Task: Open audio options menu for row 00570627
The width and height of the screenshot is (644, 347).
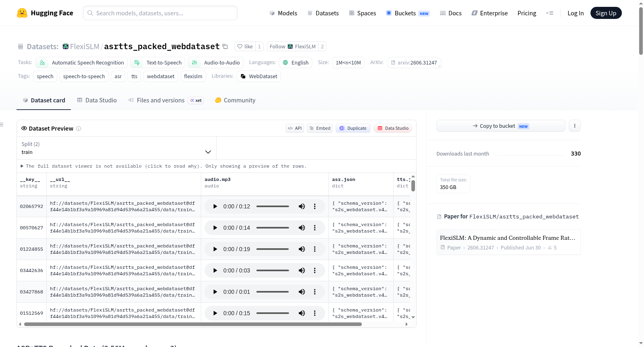Action: coord(315,228)
